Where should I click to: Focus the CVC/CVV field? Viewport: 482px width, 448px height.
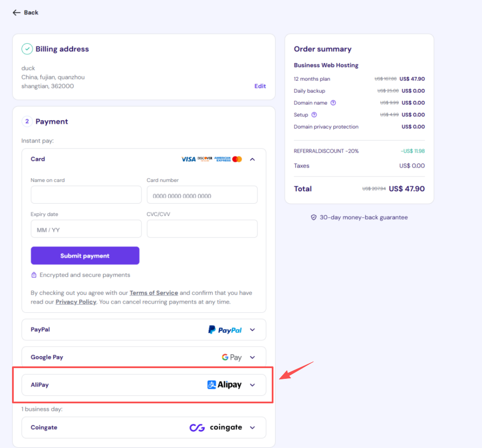[x=202, y=229]
